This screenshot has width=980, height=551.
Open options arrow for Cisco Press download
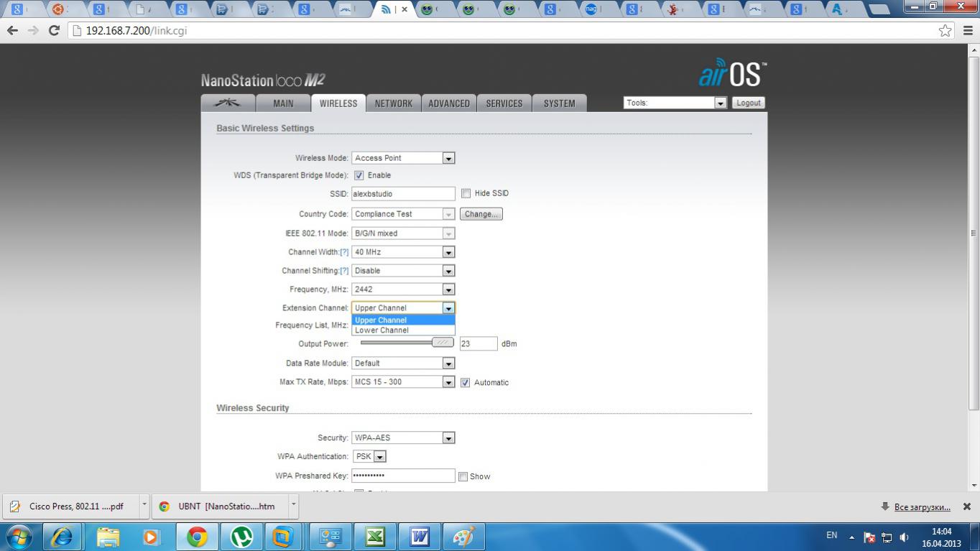[144, 505]
